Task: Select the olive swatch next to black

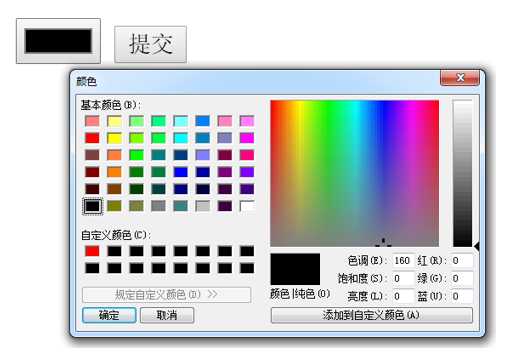Action: pos(114,206)
